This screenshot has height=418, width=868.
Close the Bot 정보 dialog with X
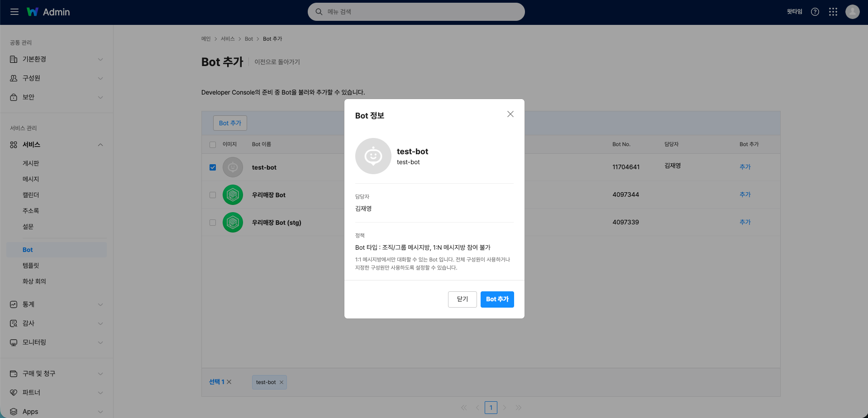510,114
